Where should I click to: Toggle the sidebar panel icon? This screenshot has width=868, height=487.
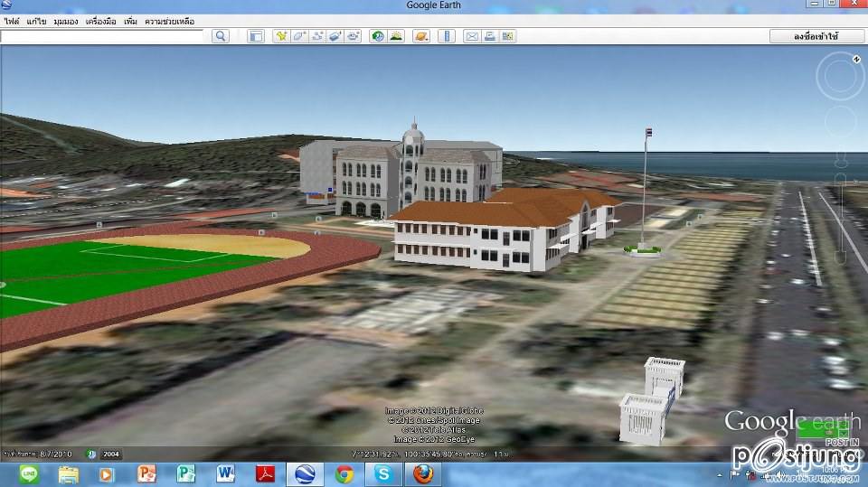point(256,36)
